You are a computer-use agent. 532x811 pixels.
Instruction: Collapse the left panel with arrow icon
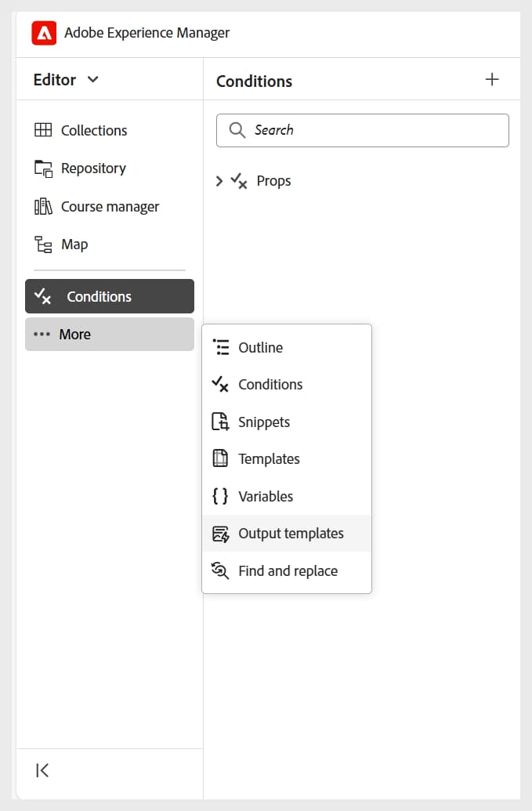pyautogui.click(x=43, y=770)
